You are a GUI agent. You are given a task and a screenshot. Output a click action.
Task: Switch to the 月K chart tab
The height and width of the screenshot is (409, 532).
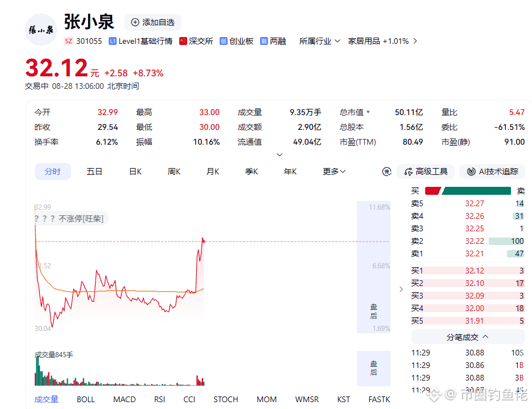(x=213, y=171)
